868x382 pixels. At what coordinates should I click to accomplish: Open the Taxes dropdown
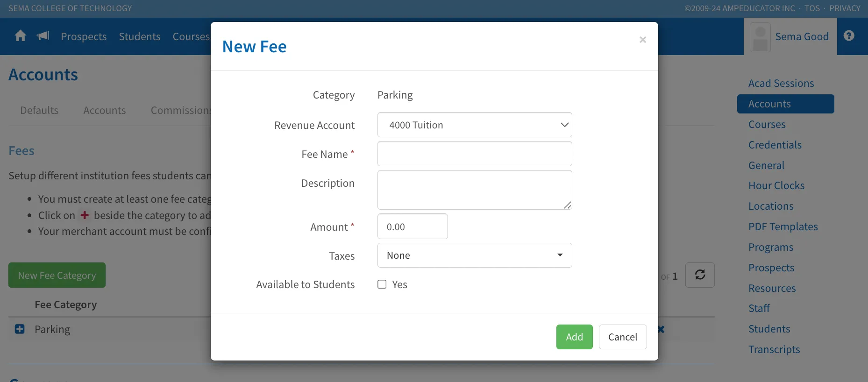coord(475,255)
